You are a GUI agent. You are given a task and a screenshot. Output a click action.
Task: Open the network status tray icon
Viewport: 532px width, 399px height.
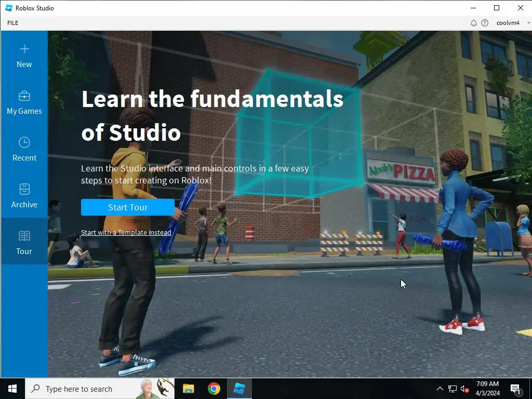coord(453,389)
